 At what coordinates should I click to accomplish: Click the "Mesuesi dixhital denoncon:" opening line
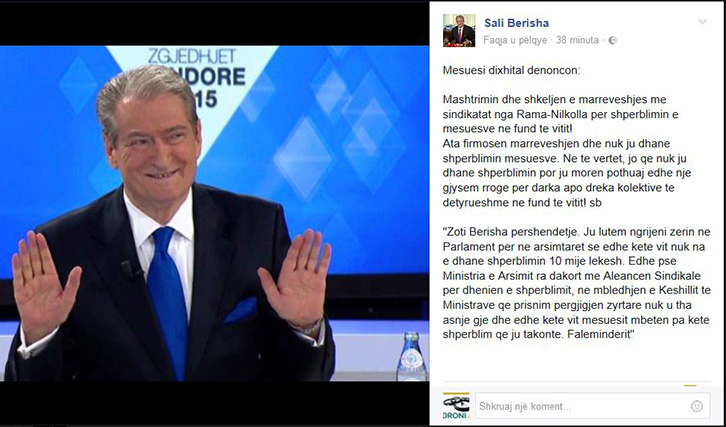511,70
